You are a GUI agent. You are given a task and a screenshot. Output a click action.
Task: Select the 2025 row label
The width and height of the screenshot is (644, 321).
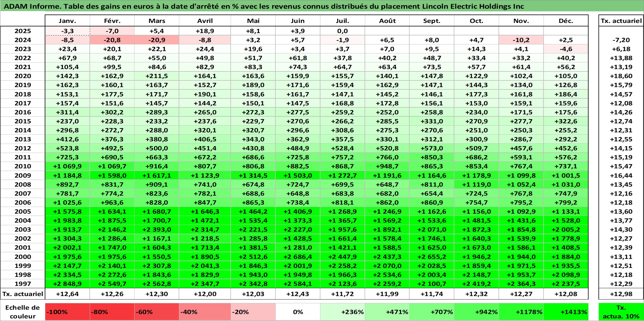(x=23, y=31)
